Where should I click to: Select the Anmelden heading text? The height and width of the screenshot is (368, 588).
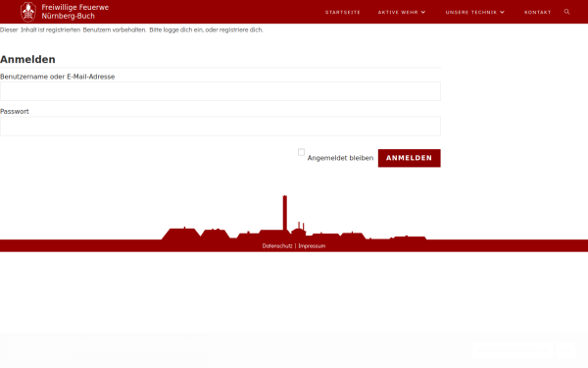point(27,59)
